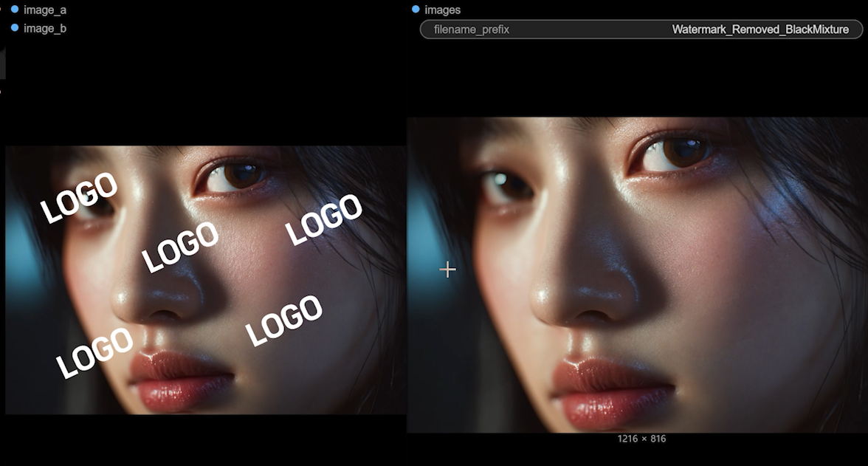Select the image_a input label
868x466 pixels.
pos(45,10)
